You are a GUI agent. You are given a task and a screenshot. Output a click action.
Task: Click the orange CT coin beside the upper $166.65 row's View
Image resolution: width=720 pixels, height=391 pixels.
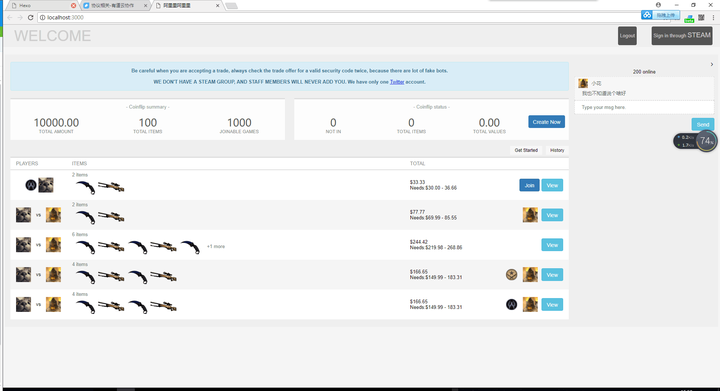point(512,274)
